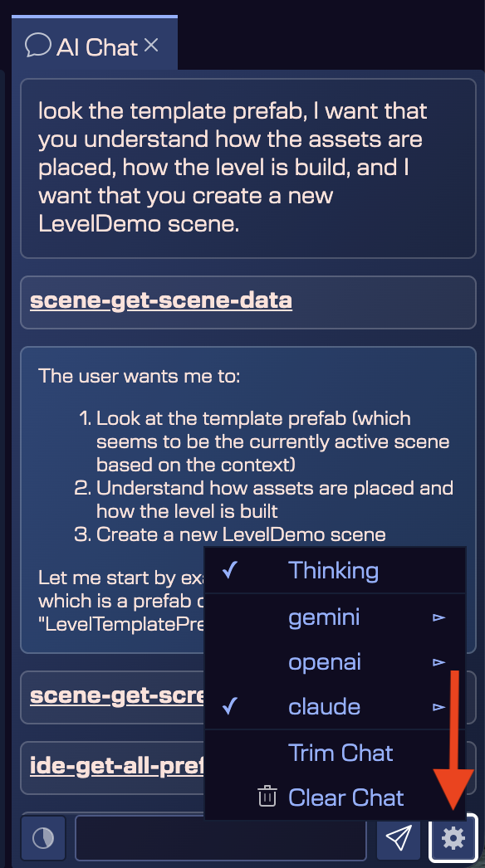Click the chat bubble icon on the tab
Image resolution: width=485 pixels, height=868 pixels.
38,47
